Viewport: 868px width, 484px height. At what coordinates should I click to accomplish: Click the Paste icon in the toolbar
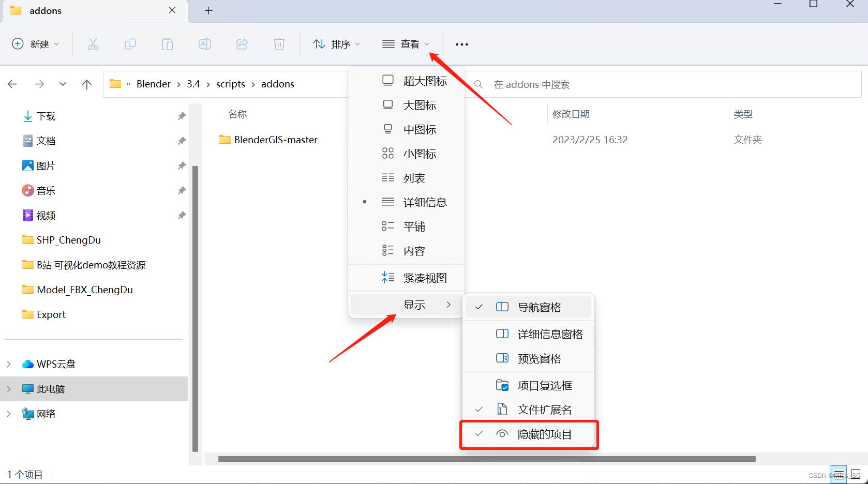(168, 44)
